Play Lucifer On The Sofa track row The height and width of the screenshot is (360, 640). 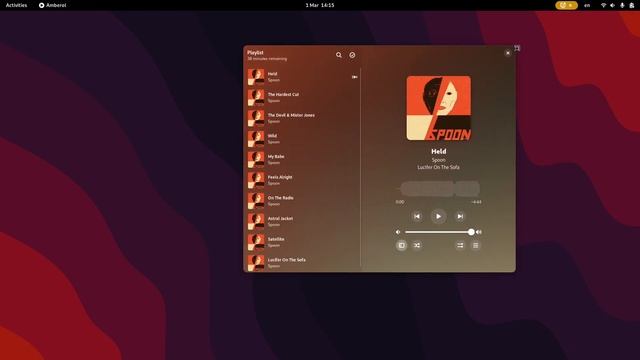pos(302,263)
